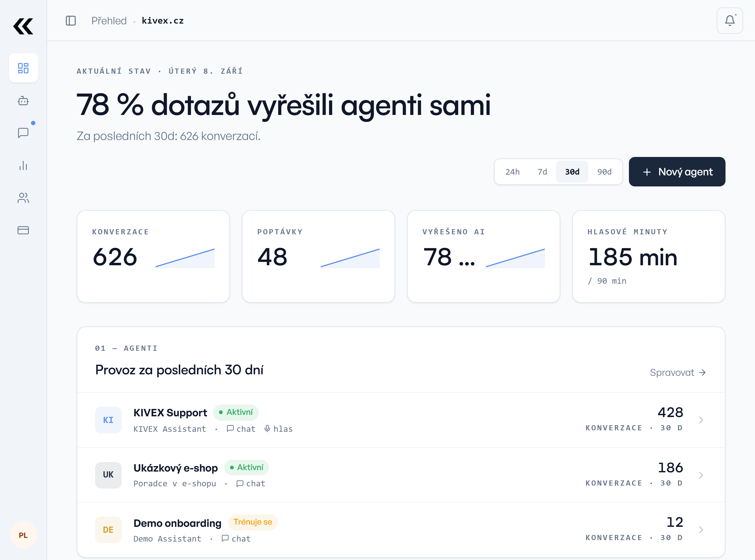Open the dashboard overview grid icon
Image resolution: width=755 pixels, height=560 pixels.
tap(23, 68)
